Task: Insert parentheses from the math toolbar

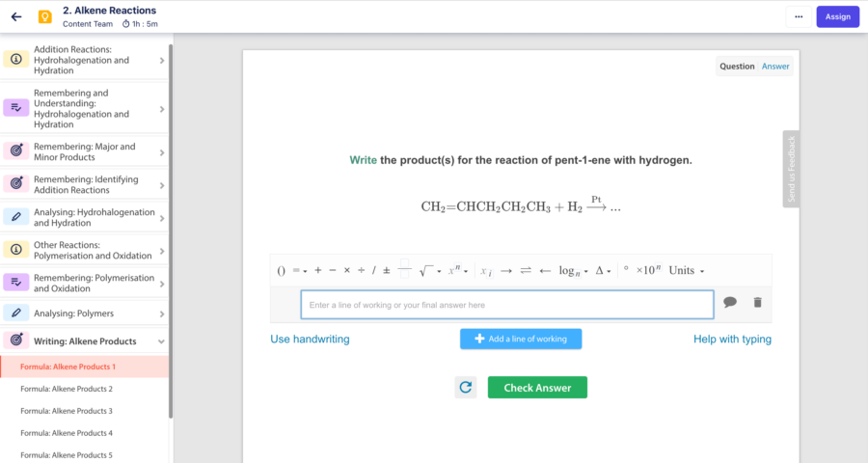Action: pyautogui.click(x=282, y=270)
